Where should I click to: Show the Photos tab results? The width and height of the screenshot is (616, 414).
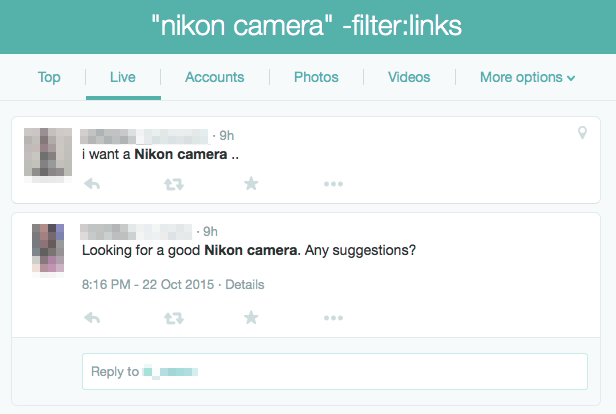316,77
